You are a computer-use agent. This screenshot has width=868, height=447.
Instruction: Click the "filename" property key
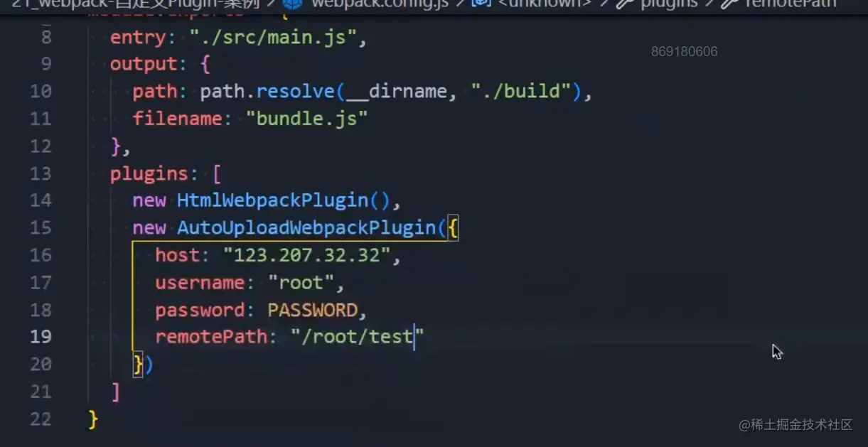point(177,119)
